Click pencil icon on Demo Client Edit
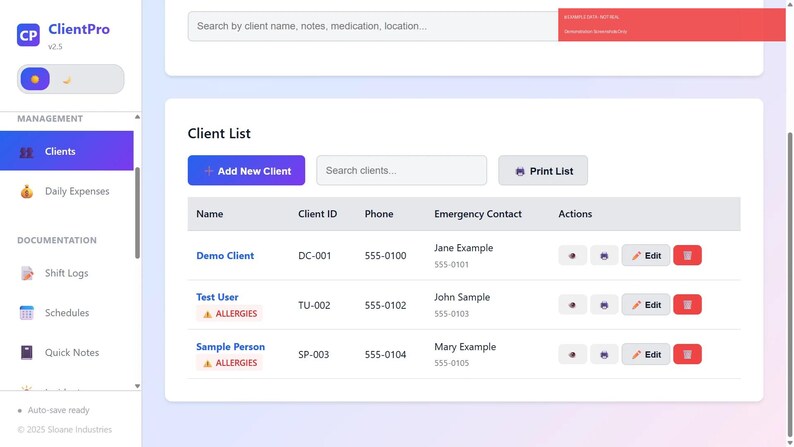794x447 pixels. pos(637,256)
